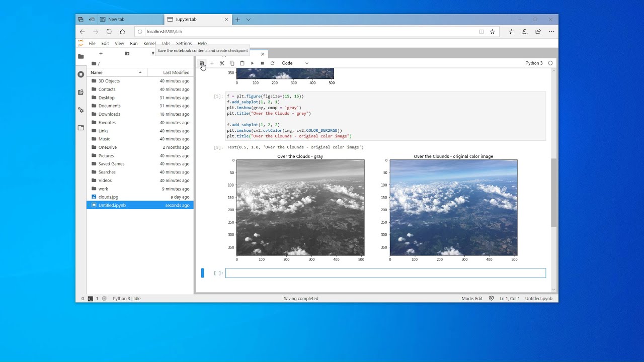
Task: Add page to favorites with star icon
Action: pyautogui.click(x=492, y=32)
